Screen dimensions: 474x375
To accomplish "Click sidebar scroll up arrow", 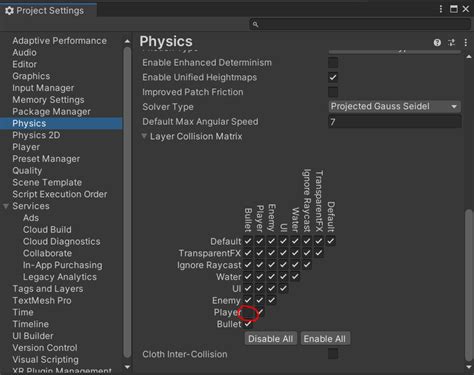I will tap(127, 41).
